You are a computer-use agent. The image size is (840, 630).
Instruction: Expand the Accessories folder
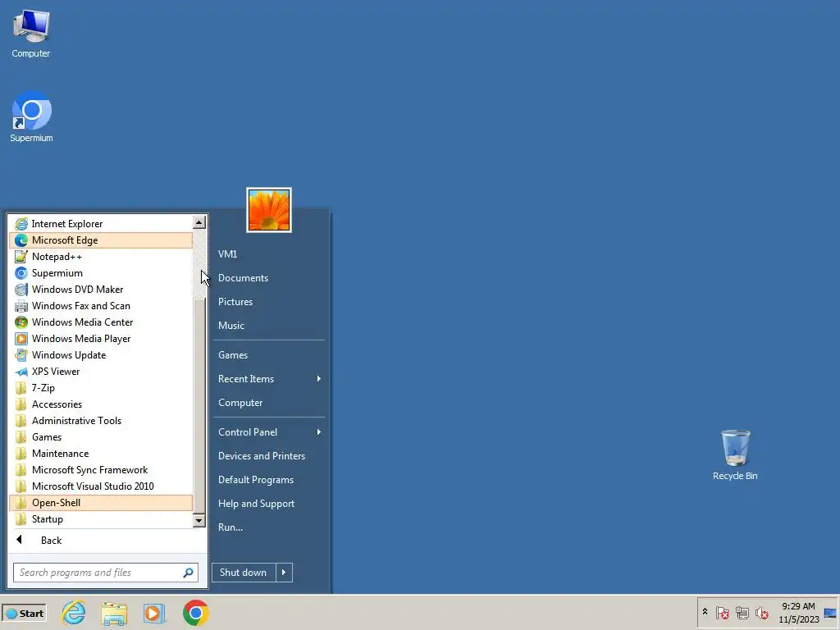[101, 404]
